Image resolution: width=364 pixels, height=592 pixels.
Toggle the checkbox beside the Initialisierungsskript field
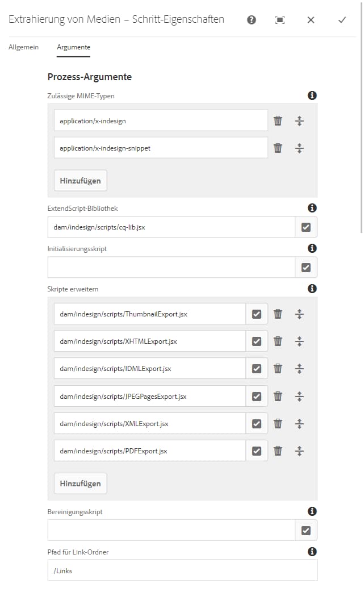tap(306, 267)
